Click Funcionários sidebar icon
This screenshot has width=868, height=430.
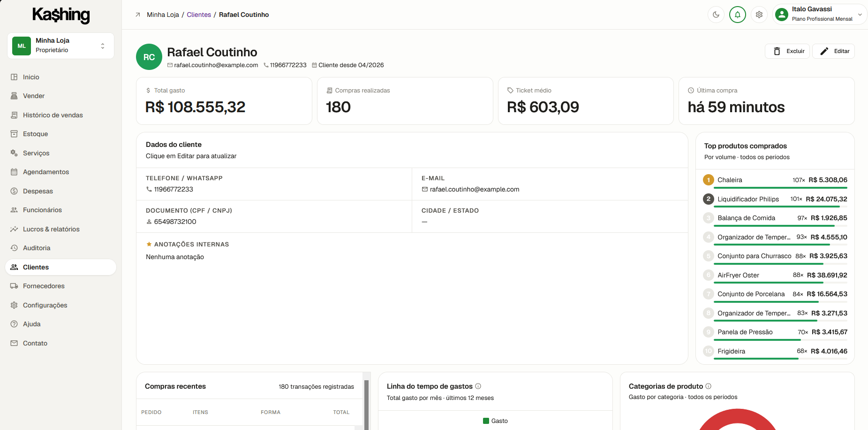point(14,210)
